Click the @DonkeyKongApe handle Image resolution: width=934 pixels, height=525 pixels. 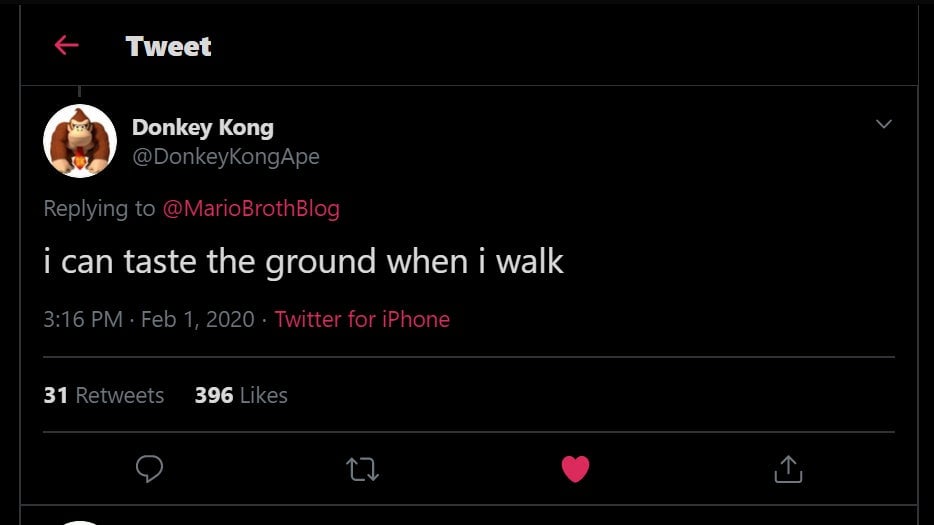click(226, 156)
